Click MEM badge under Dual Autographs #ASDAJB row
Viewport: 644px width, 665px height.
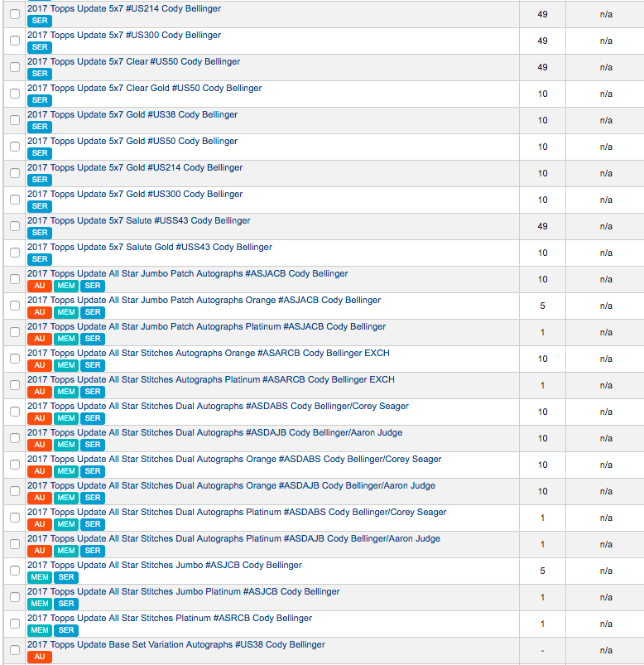pyautogui.click(x=66, y=445)
